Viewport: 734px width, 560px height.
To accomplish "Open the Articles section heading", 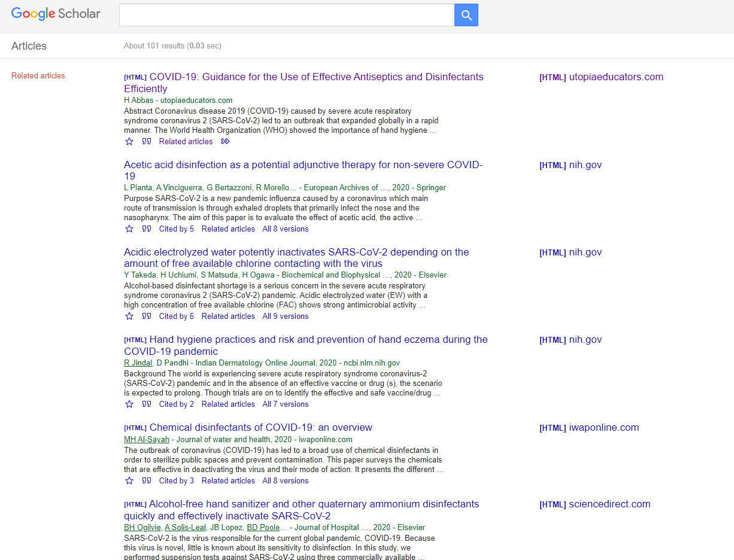I will coord(29,46).
